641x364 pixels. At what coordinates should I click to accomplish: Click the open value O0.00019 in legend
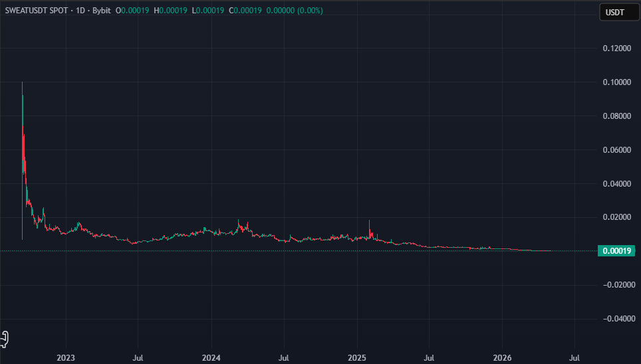point(132,11)
